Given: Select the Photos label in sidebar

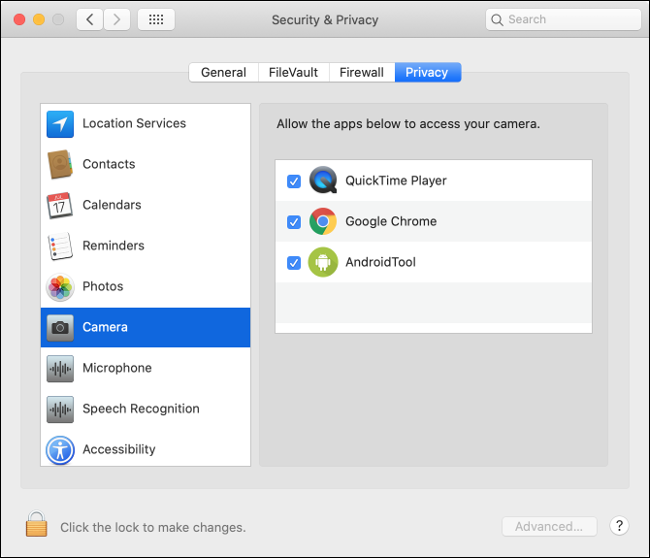Looking at the screenshot, I should pos(103,286).
